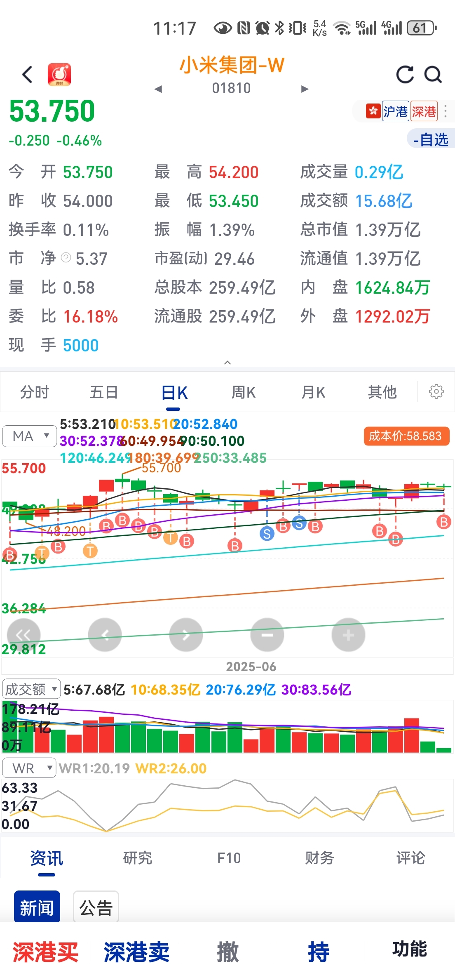455x980 pixels.
Task: Move chart right with the forward arrow button
Action: pos(186,634)
